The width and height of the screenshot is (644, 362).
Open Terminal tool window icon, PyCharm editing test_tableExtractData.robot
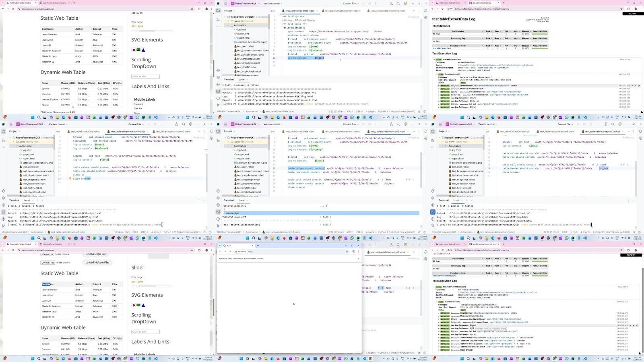click(218, 91)
